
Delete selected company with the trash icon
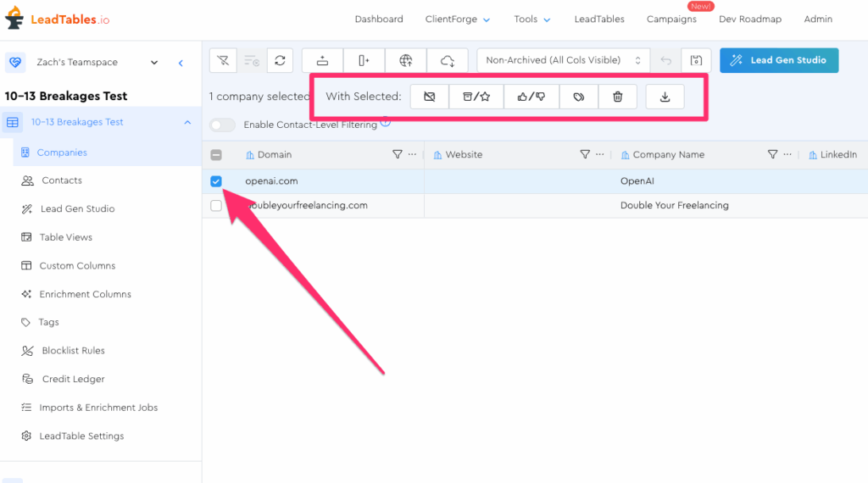618,97
